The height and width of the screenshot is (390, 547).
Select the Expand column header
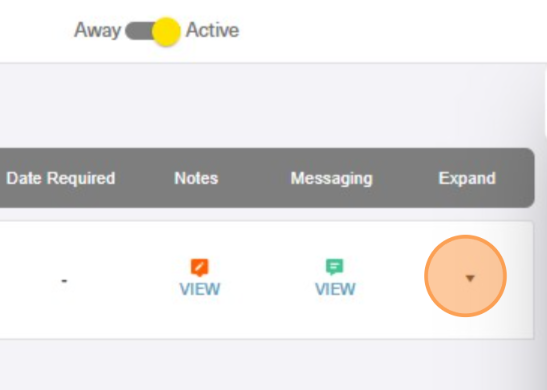pyautogui.click(x=467, y=179)
